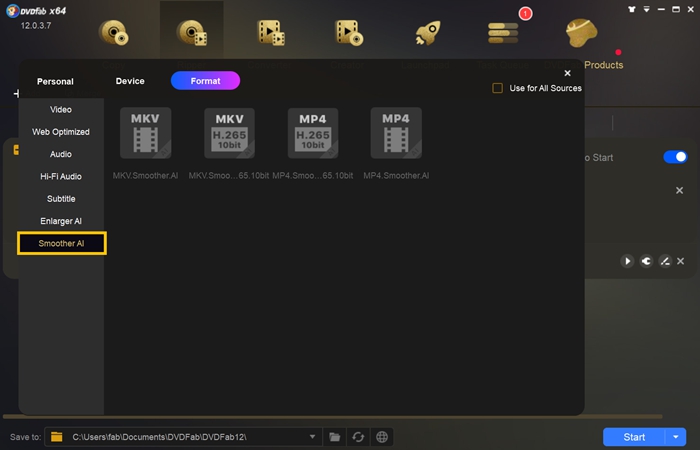The width and height of the screenshot is (700, 450).
Task: Remove the title with the X next to the edit icon
Action: pyautogui.click(x=680, y=261)
